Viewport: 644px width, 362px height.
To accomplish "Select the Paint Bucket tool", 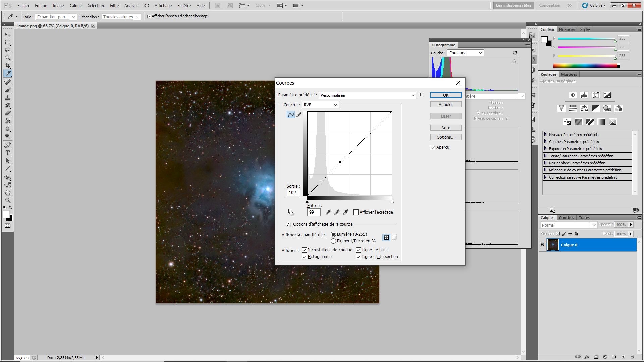I will tap(8, 121).
